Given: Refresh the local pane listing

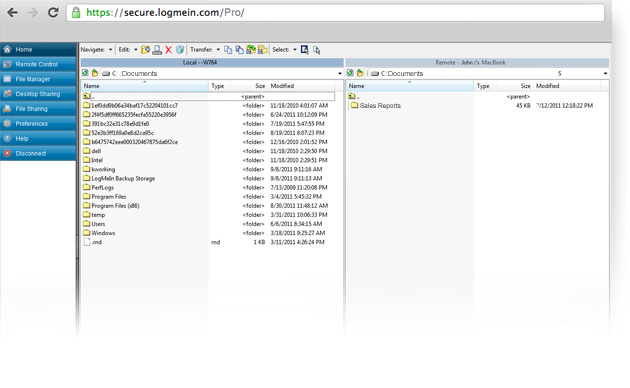Looking at the screenshot, I should pos(85,73).
